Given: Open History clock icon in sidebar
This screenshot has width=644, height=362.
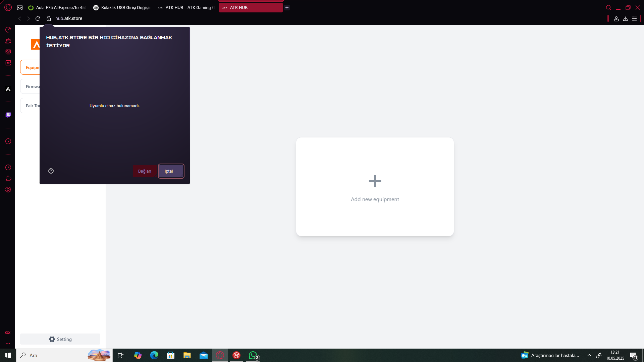Looking at the screenshot, I should click(x=8, y=168).
